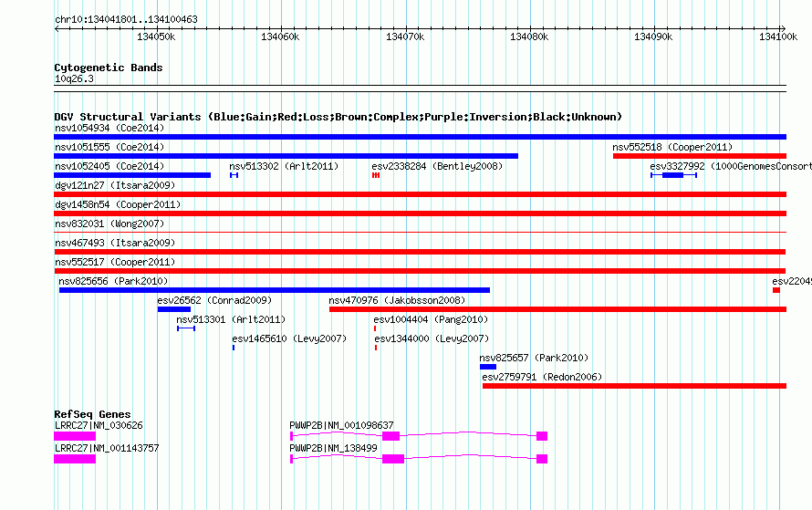Open dgv121n27 (Itsara2009) variant label
The image size is (812, 510).
[115, 185]
